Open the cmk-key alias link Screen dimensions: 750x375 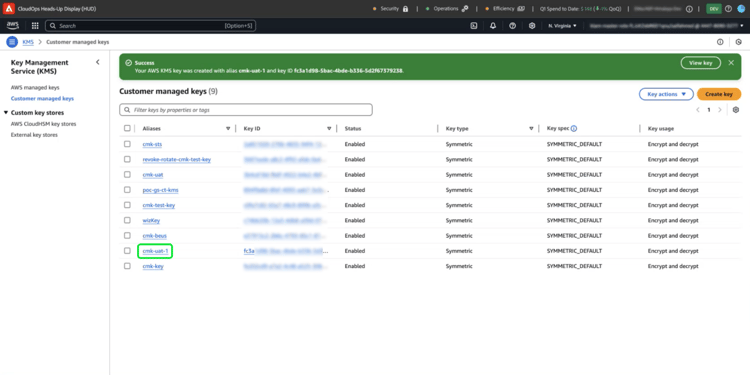tap(153, 266)
